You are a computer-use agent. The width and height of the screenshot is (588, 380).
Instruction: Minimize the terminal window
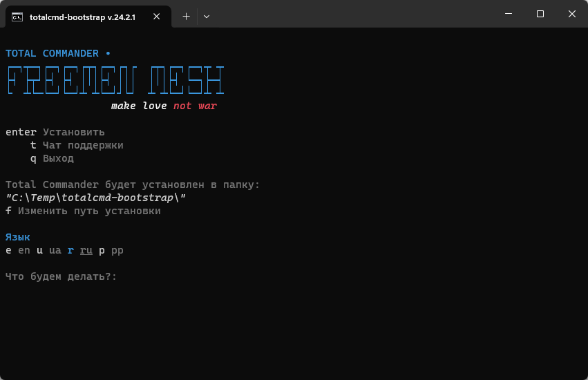[509, 14]
